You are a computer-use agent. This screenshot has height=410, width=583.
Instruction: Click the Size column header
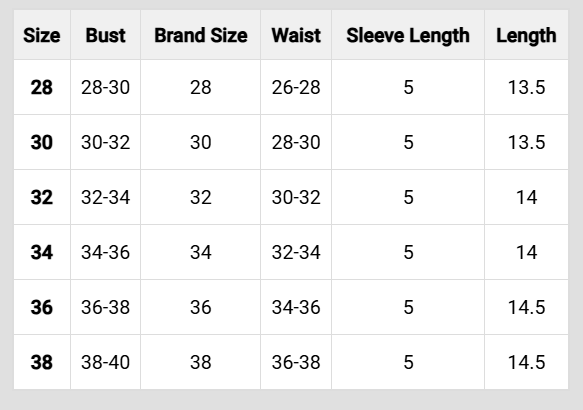[42, 36]
